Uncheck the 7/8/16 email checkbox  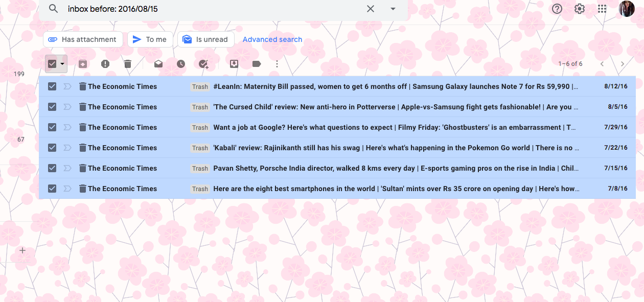tap(52, 189)
